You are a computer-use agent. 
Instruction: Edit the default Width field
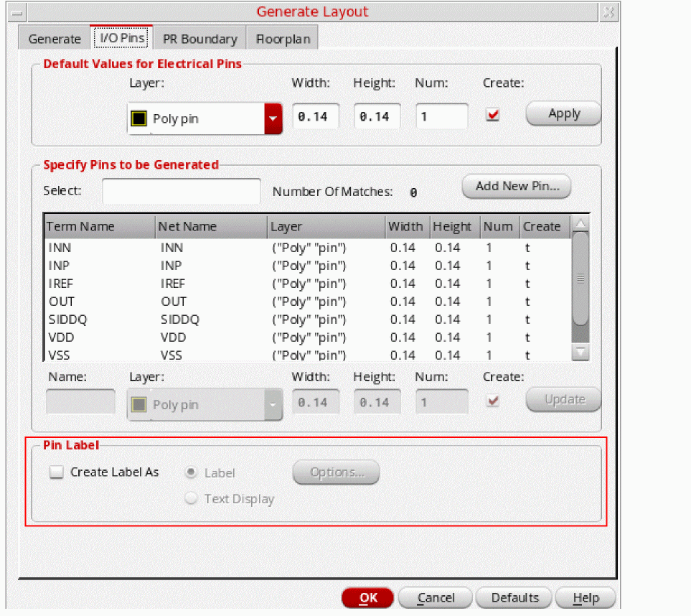pyautogui.click(x=316, y=116)
